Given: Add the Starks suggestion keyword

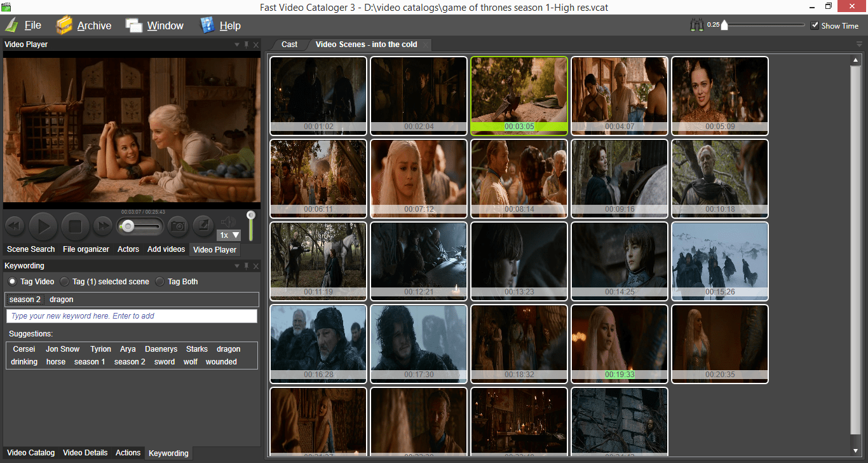Looking at the screenshot, I should (x=197, y=349).
